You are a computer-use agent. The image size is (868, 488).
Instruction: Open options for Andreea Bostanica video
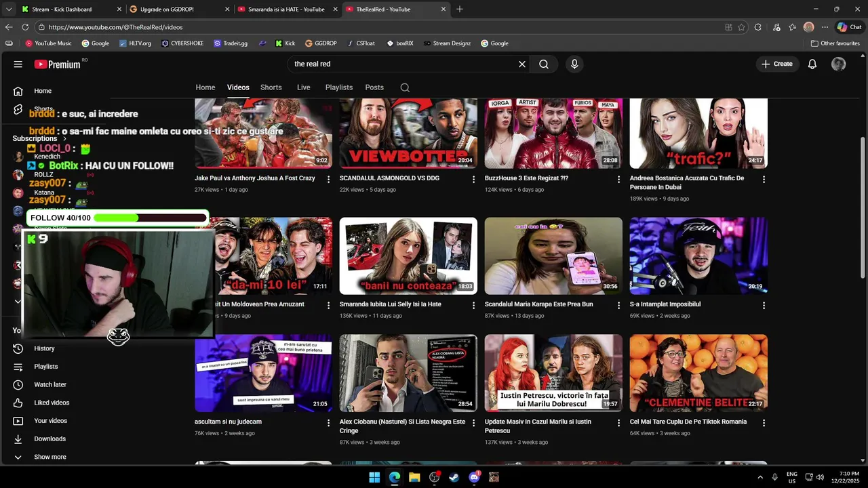(x=764, y=180)
